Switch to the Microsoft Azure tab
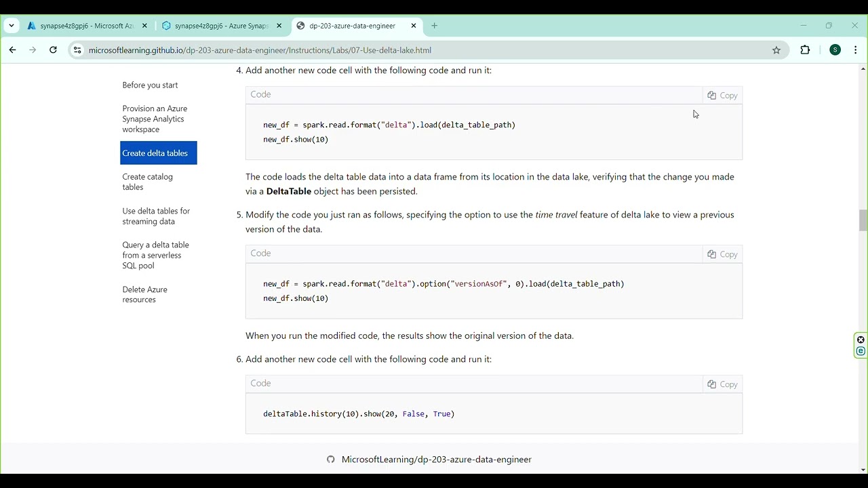This screenshot has width=868, height=488. coord(88,26)
